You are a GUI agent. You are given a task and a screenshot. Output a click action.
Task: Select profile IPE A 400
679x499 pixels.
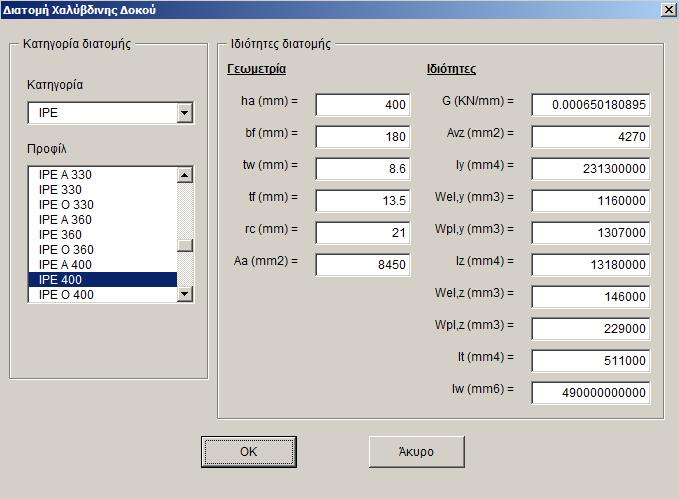coord(103,265)
